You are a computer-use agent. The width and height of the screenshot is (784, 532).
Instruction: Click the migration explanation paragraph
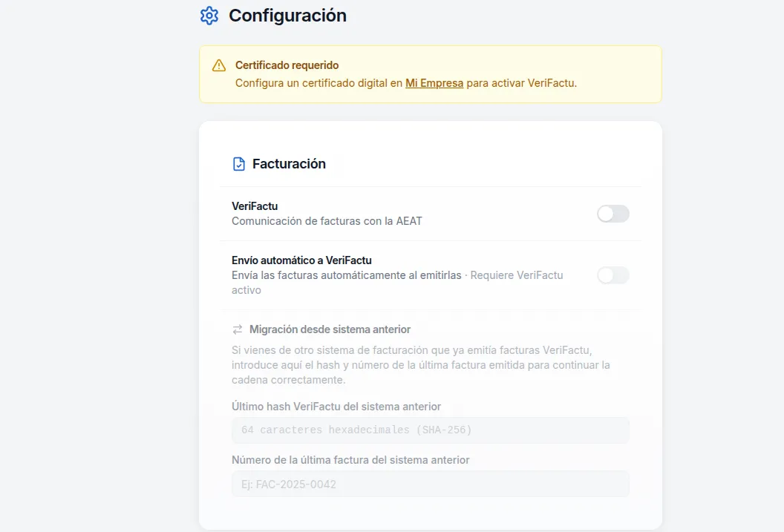coord(420,364)
